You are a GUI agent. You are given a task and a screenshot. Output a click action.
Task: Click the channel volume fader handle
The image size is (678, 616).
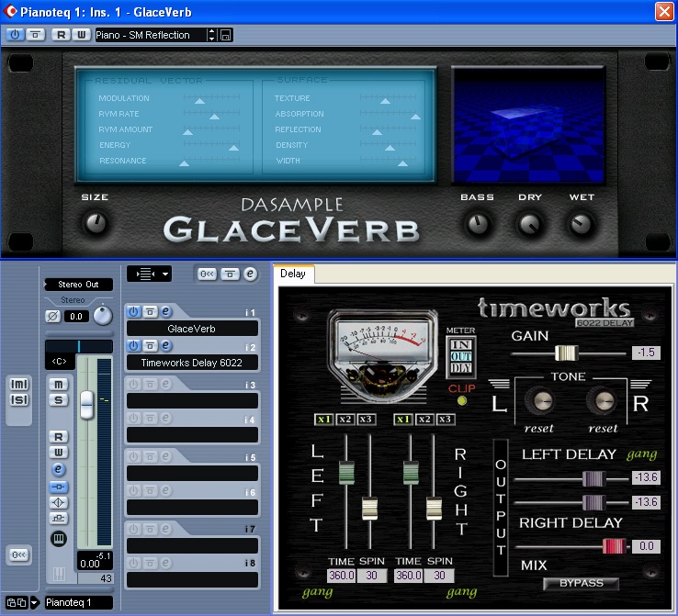tap(87, 405)
